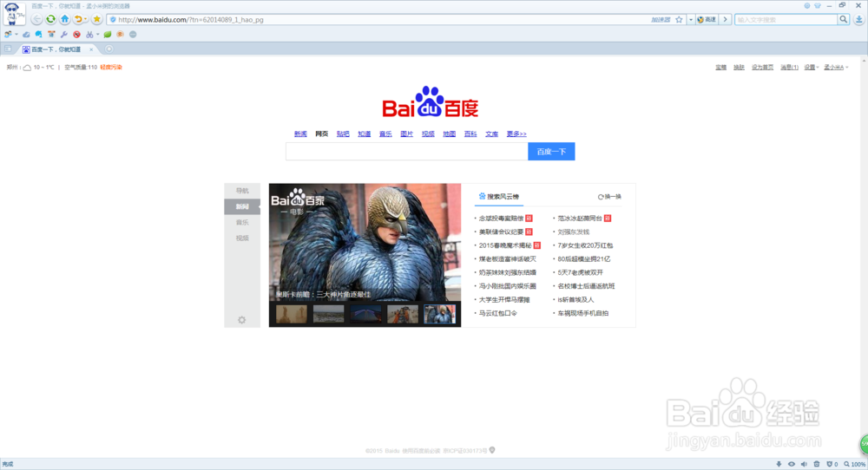This screenshot has height=470, width=868.
Task: Open the 设置 settings dropdown on the Baidu page
Action: point(811,68)
